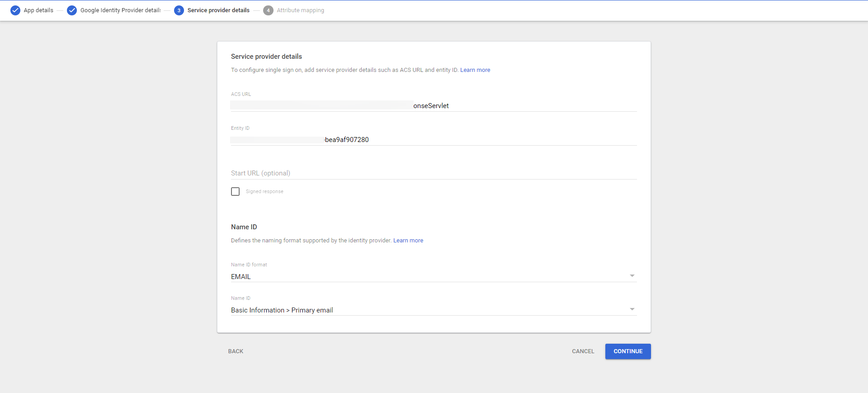Screen dimensions: 868x393
Task: Click the ACS URL field label
Action: pos(241,94)
